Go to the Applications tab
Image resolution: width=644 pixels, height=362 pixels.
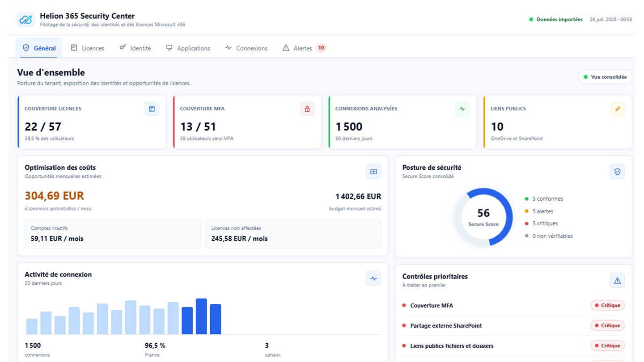click(x=188, y=48)
